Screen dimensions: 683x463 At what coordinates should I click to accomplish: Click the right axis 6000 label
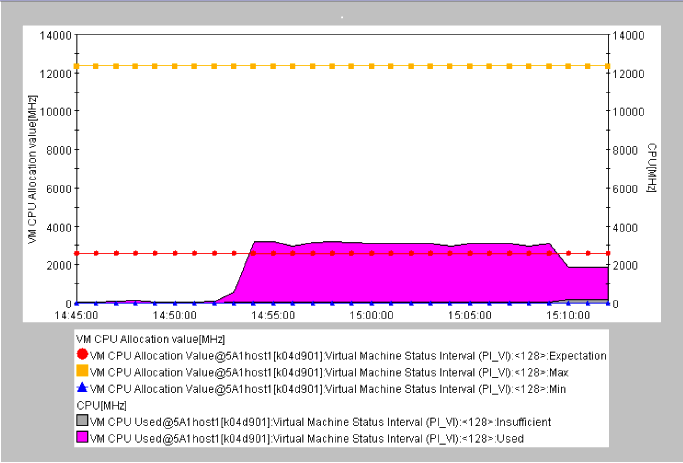(x=625, y=189)
